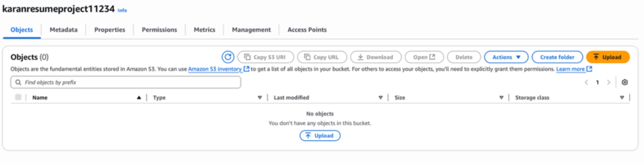This screenshot has width=644, height=163.
Task: Click the bucket Info link
Action: [x=122, y=10]
